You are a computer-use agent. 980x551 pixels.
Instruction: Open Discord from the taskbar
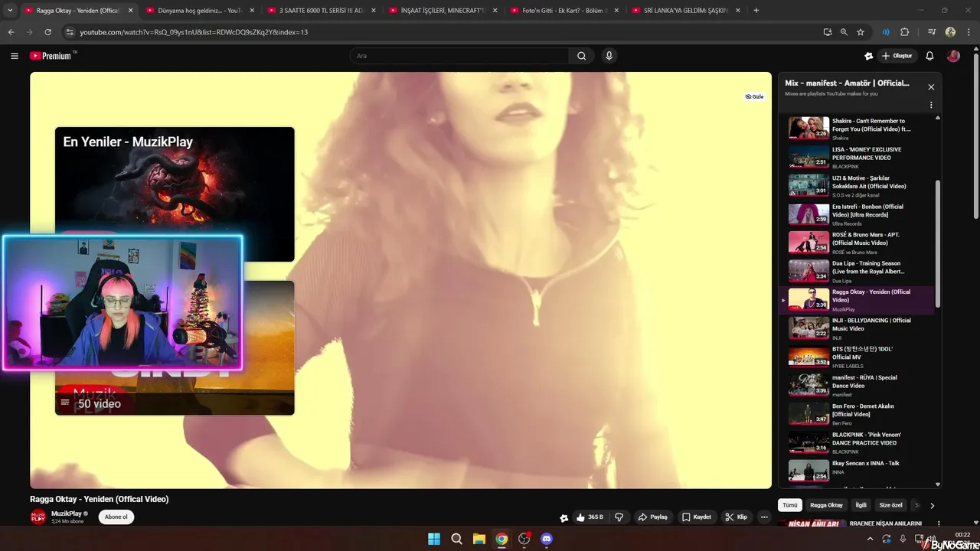(547, 539)
